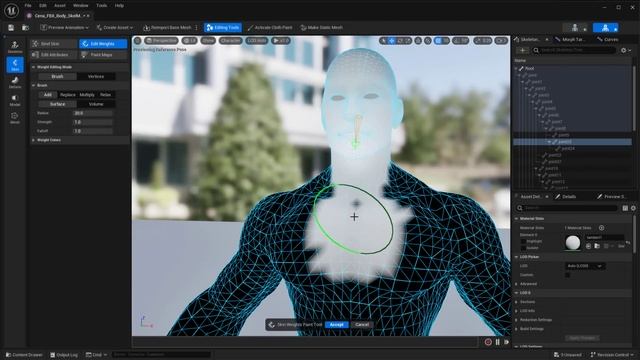640x360 pixels.
Task: Add new bone with plus button
Action: [x=522, y=50]
